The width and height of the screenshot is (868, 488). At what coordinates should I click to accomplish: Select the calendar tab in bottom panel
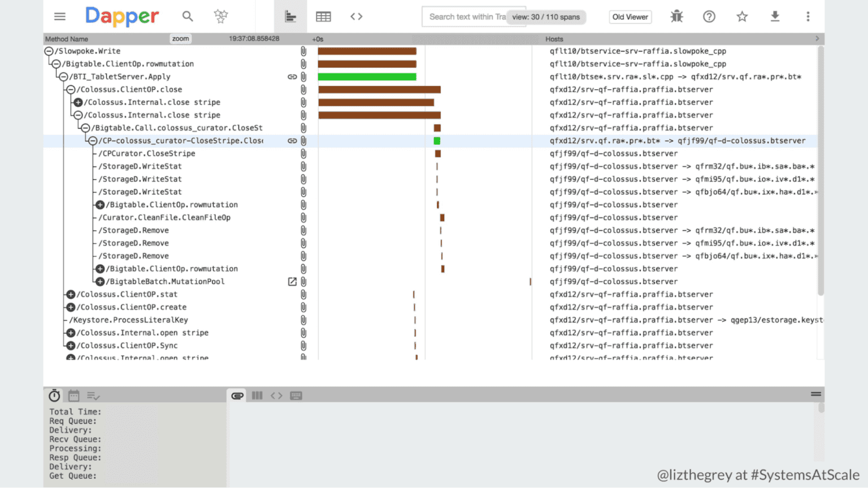74,395
